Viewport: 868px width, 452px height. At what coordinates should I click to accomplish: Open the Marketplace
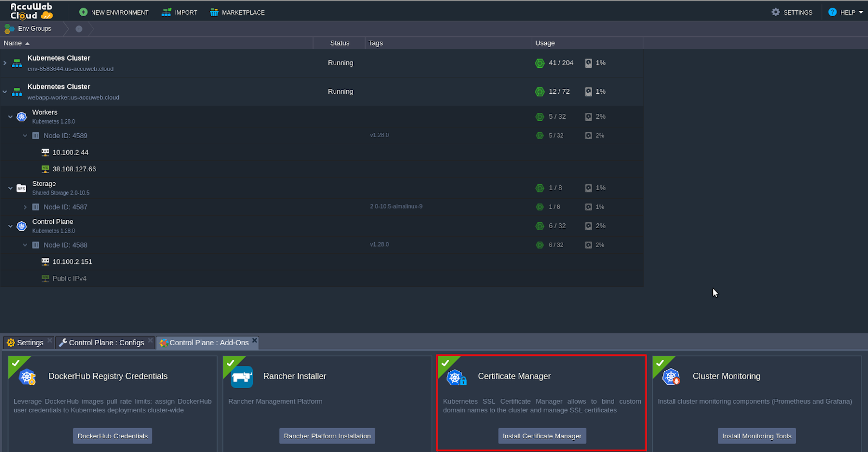click(238, 12)
